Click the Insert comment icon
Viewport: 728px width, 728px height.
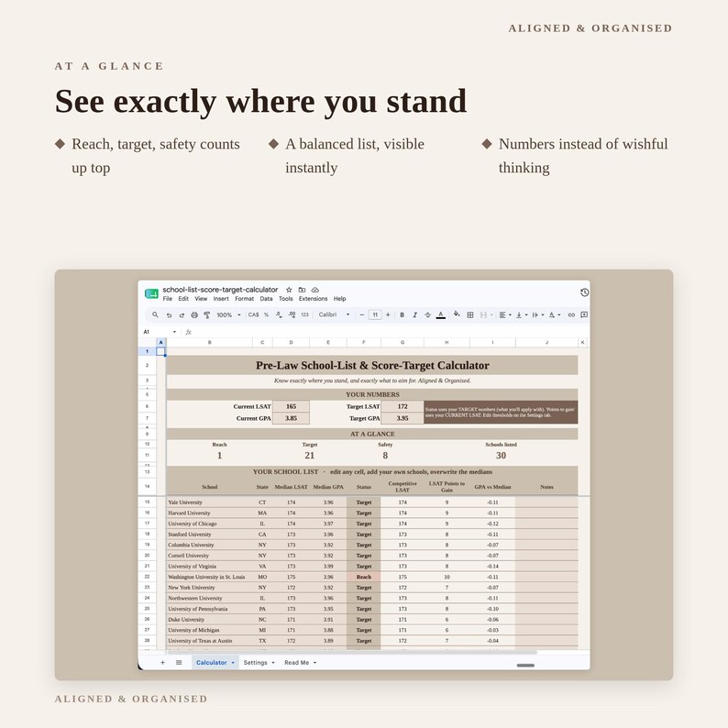pyautogui.click(x=585, y=314)
